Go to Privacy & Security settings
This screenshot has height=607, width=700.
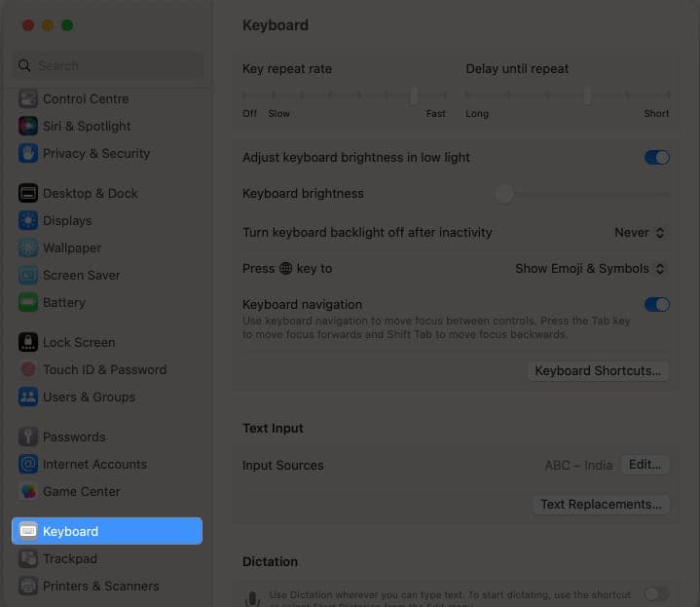point(107,153)
